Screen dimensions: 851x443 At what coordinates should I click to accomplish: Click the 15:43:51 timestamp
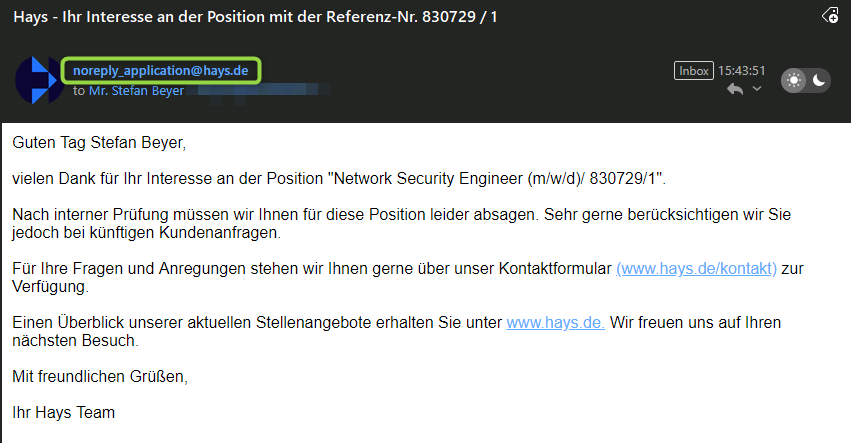pos(741,71)
